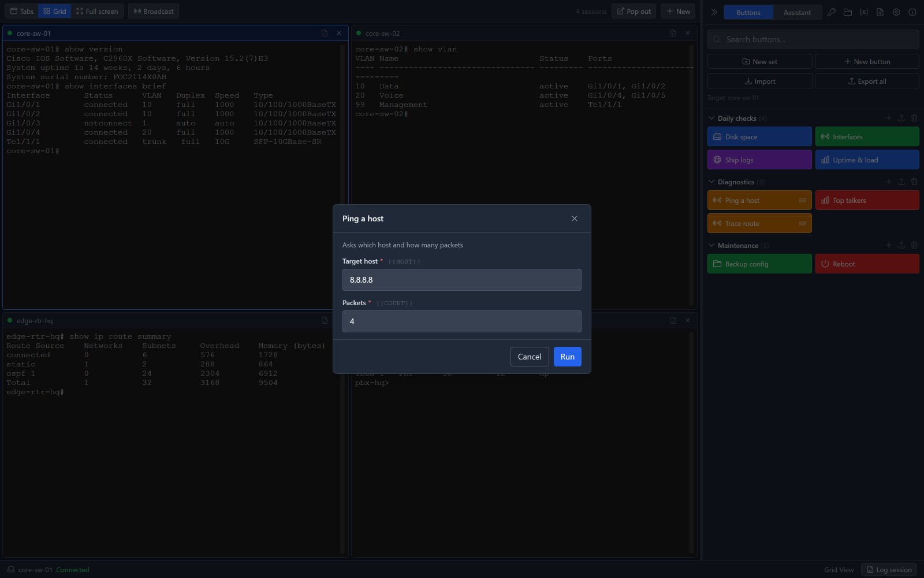Pop out the session window
Image resolution: width=924 pixels, height=578 pixels.
click(634, 12)
